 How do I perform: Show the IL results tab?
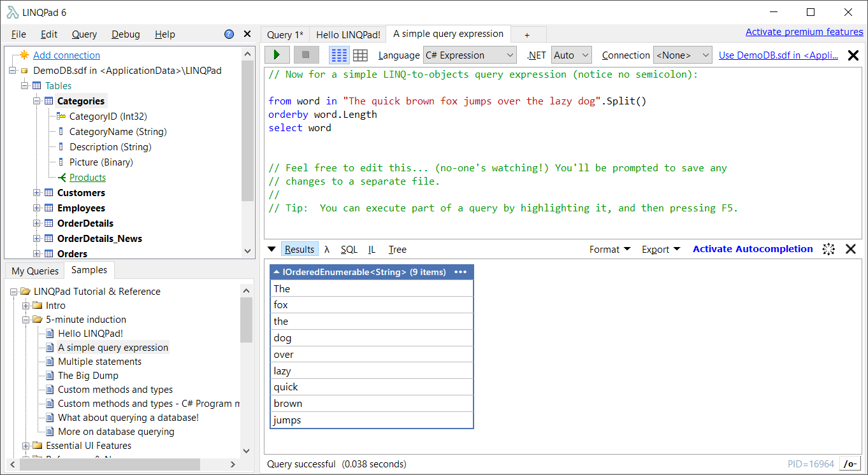coord(372,250)
